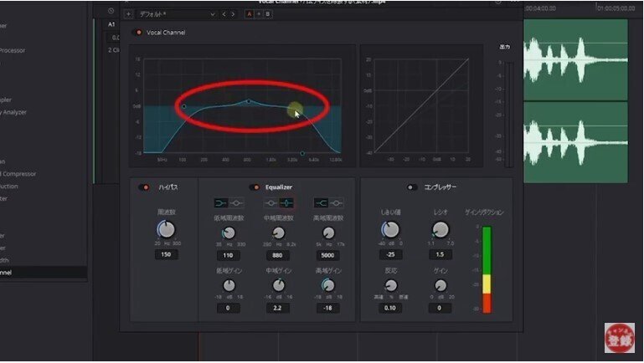Image resolution: width=644 pixels, height=363 pixels.
Task: Add a new preset with the plus icon
Action: 128,14
